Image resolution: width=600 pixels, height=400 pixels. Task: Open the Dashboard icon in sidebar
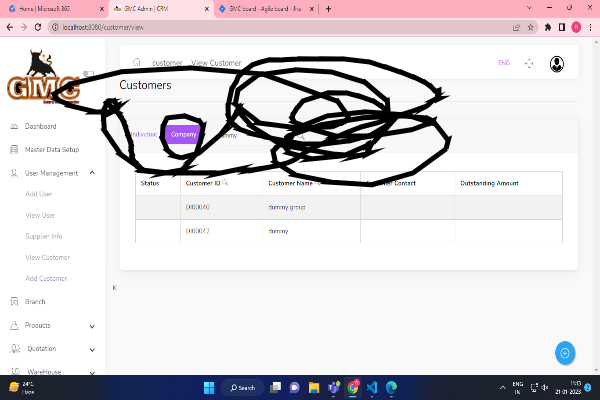click(x=13, y=127)
